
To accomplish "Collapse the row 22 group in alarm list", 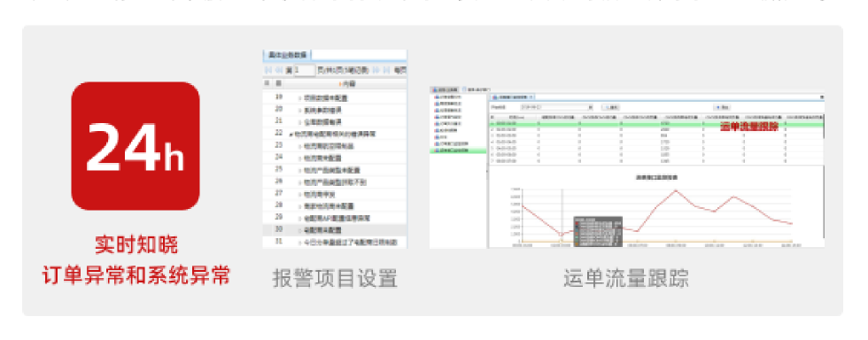I will (291, 134).
